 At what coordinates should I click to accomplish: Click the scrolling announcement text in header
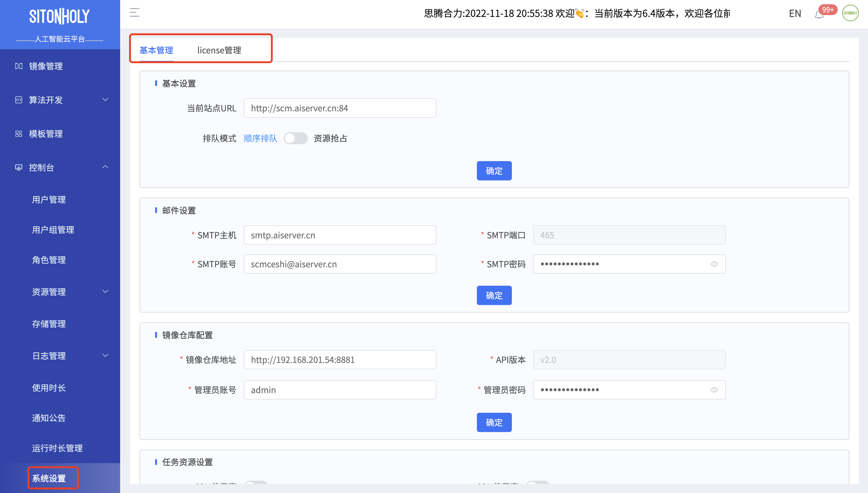577,14
